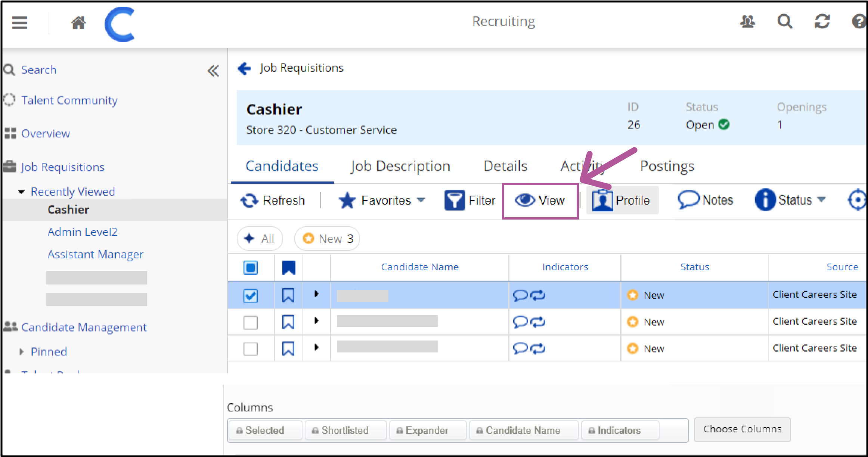Viewport: 868px width, 457px height.
Task: Click the global search magnifier icon
Action: [784, 22]
